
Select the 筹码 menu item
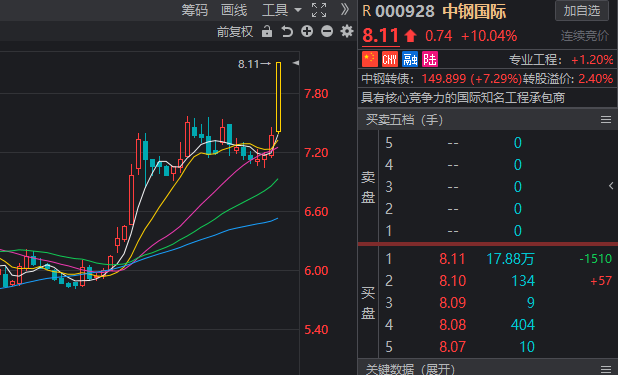tap(195, 10)
